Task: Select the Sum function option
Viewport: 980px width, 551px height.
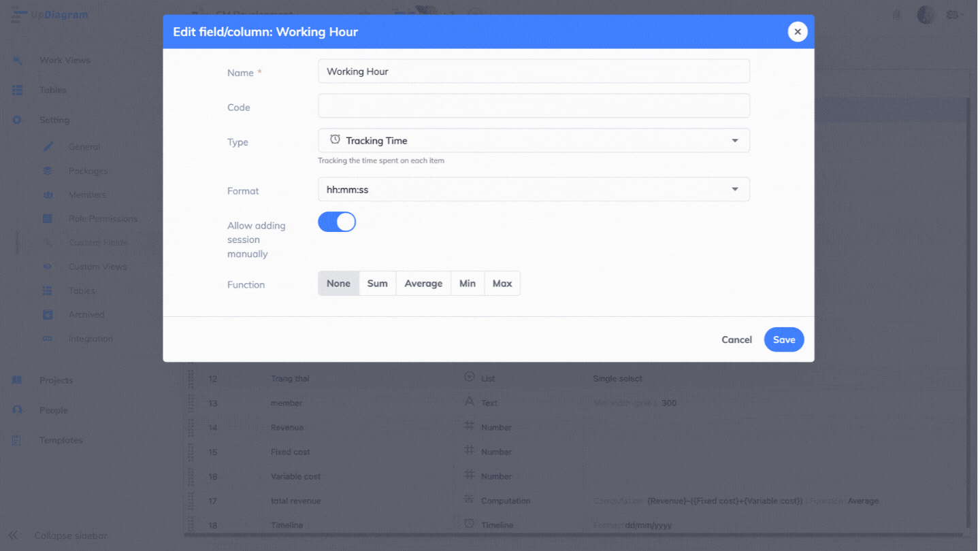Action: coord(377,284)
